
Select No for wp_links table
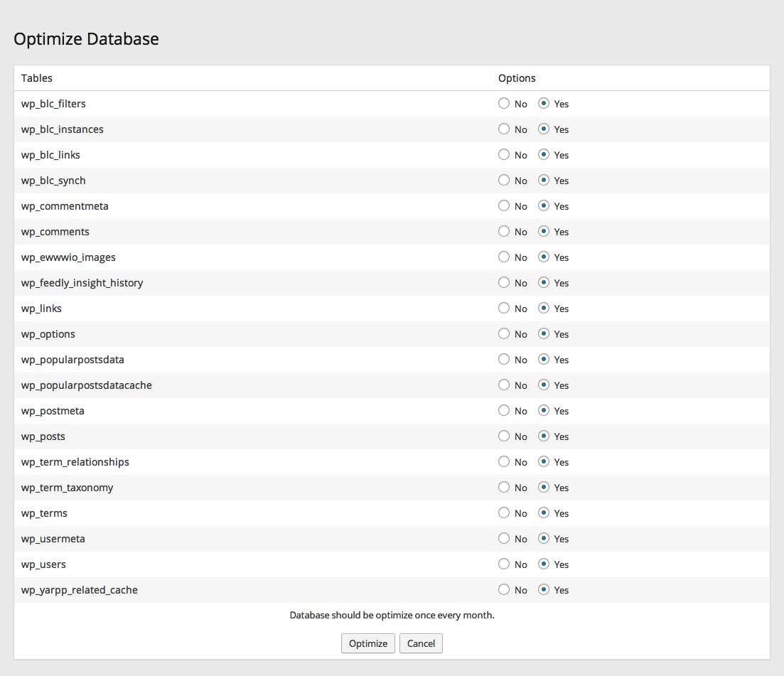504,308
